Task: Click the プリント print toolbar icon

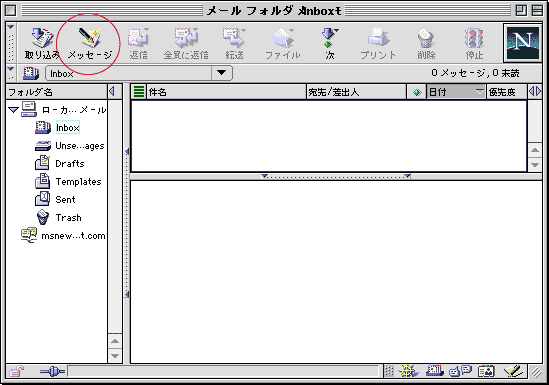Action: coord(378,38)
